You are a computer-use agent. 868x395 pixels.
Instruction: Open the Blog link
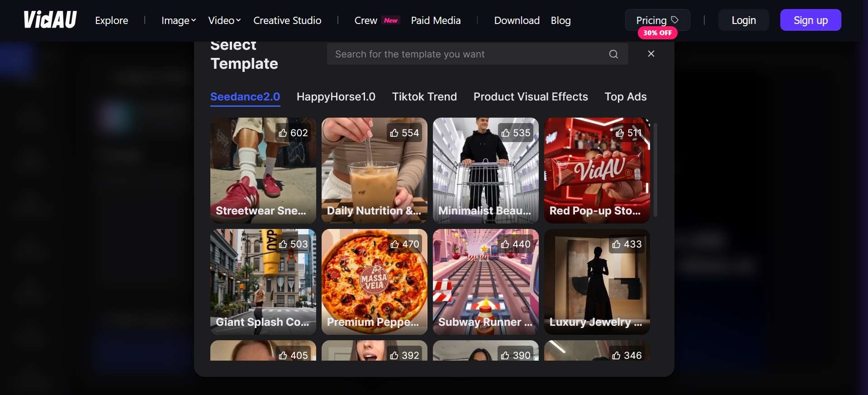tap(560, 20)
